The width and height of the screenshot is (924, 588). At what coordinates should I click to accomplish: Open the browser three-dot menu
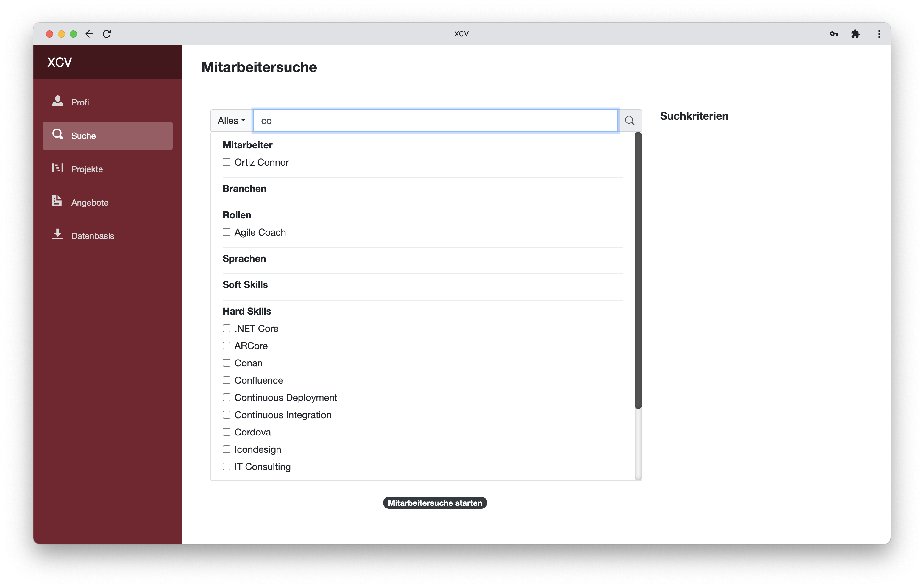879,34
